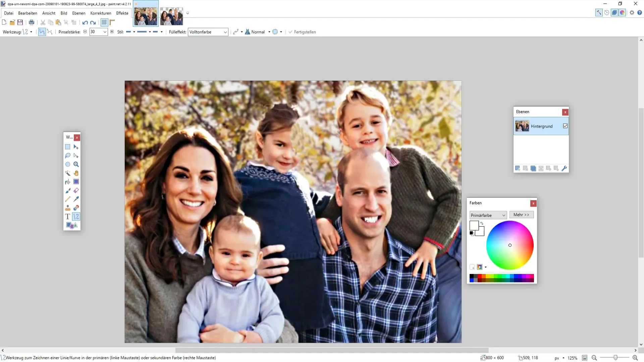Select the Zoom tool
The image size is (644, 362).
tap(76, 164)
